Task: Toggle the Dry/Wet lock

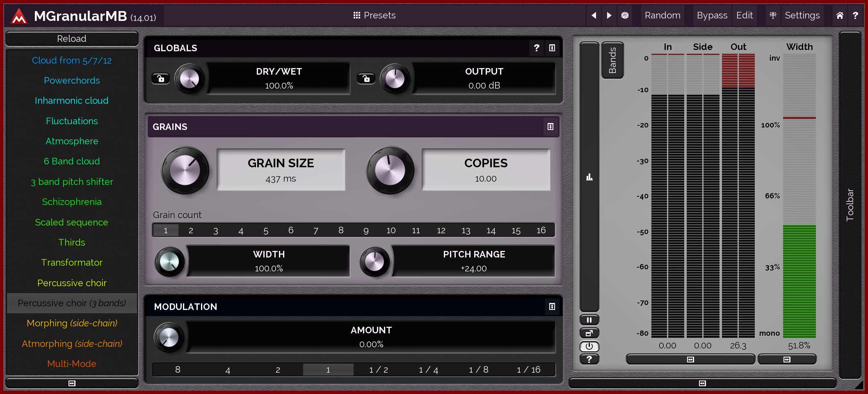Action: point(160,78)
